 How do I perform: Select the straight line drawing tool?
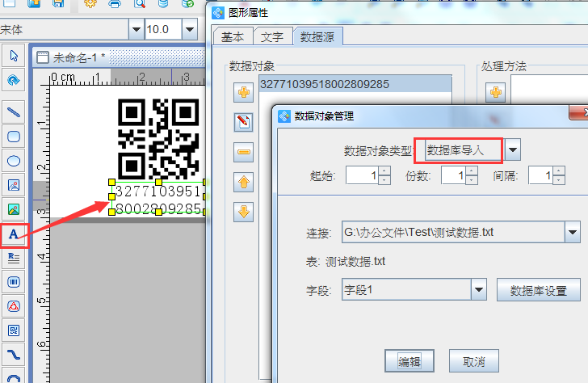tap(14, 112)
